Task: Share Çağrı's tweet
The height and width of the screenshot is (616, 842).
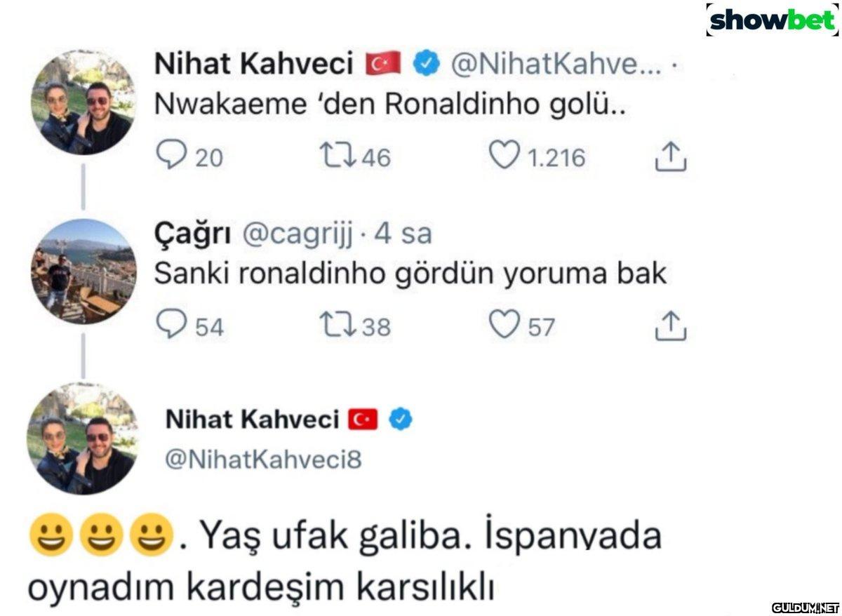Action: click(x=670, y=328)
